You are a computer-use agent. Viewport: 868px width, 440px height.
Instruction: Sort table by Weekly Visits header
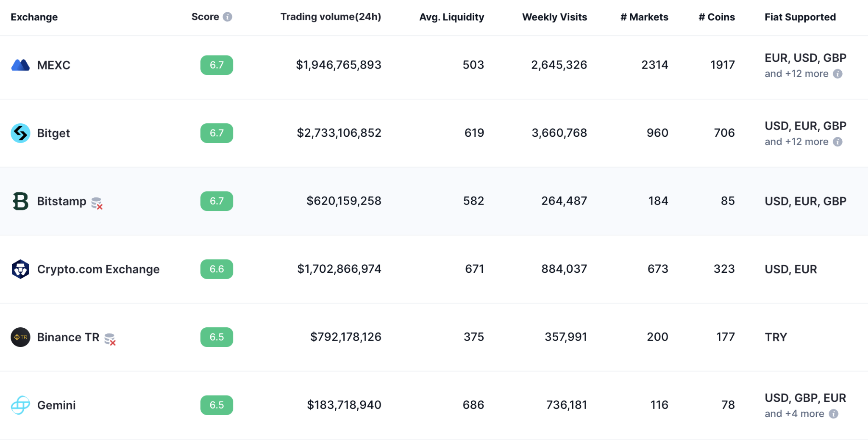tap(554, 17)
